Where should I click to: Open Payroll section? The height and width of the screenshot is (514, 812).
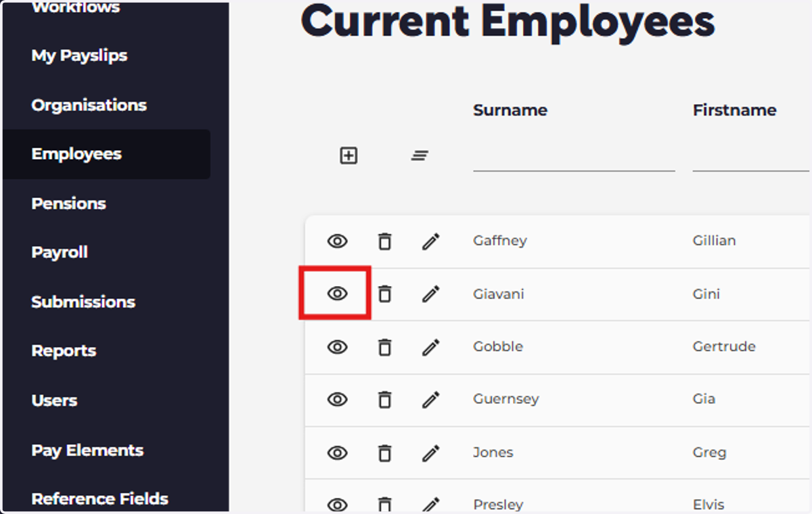[60, 252]
